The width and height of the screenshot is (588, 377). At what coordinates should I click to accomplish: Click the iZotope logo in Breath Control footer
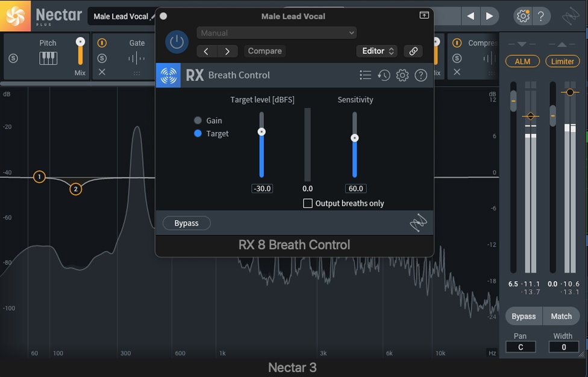point(418,223)
